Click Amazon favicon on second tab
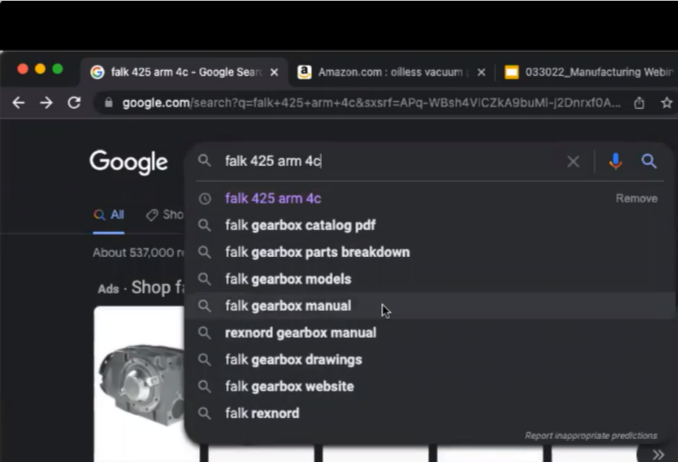This screenshot has height=462, width=678. click(304, 72)
